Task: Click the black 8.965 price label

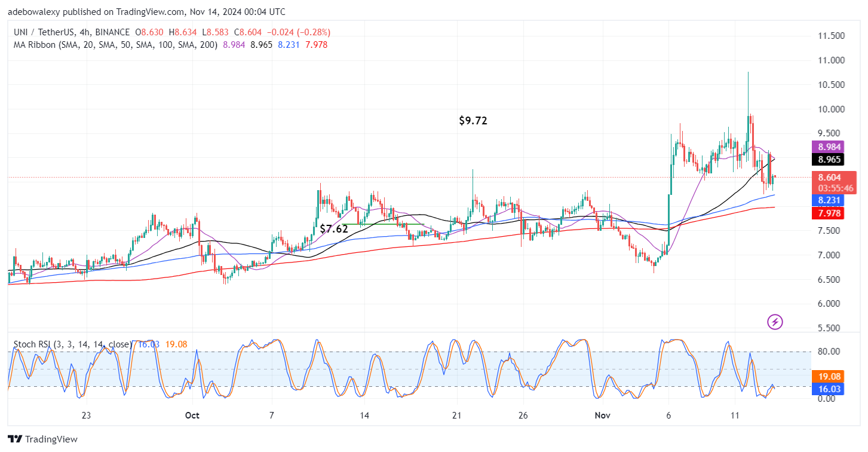Action: tap(827, 160)
